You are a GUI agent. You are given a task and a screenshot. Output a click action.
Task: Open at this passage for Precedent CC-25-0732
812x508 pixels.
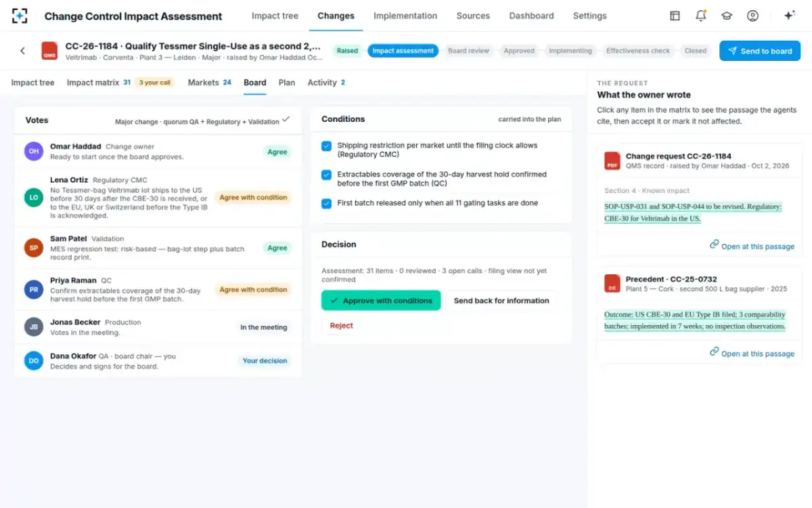coord(752,352)
